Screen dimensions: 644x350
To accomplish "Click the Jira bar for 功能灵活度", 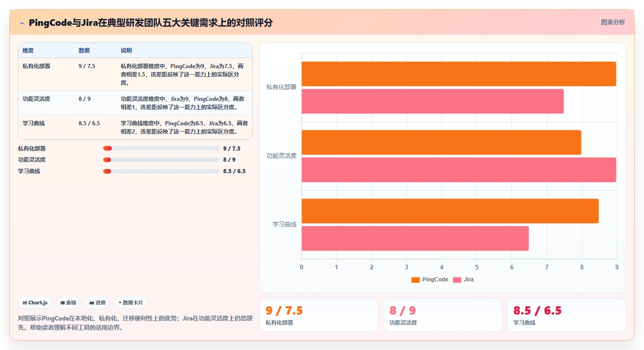I will (458, 170).
